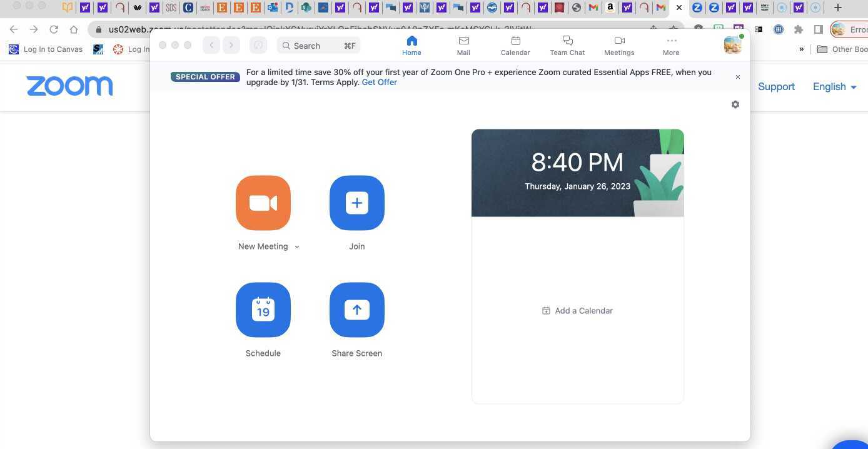Open the Mail tab
Screen dimensions: 868x449
[463, 46]
